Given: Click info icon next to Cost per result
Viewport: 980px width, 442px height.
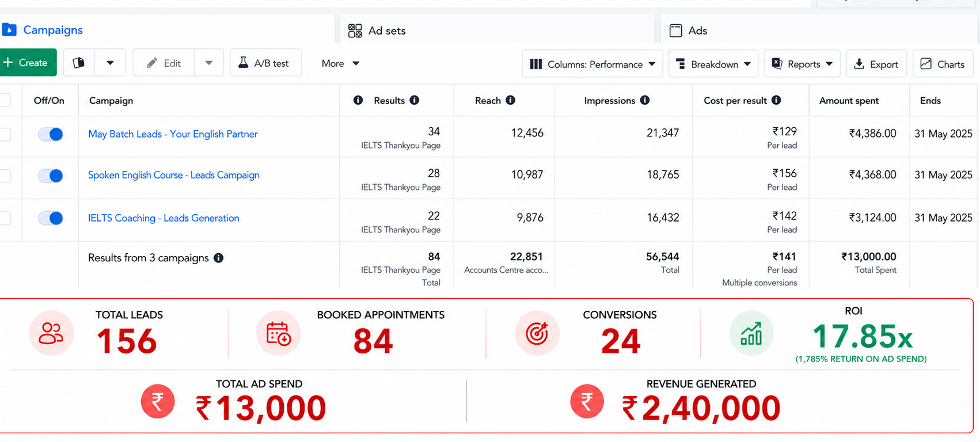Looking at the screenshot, I should [776, 100].
